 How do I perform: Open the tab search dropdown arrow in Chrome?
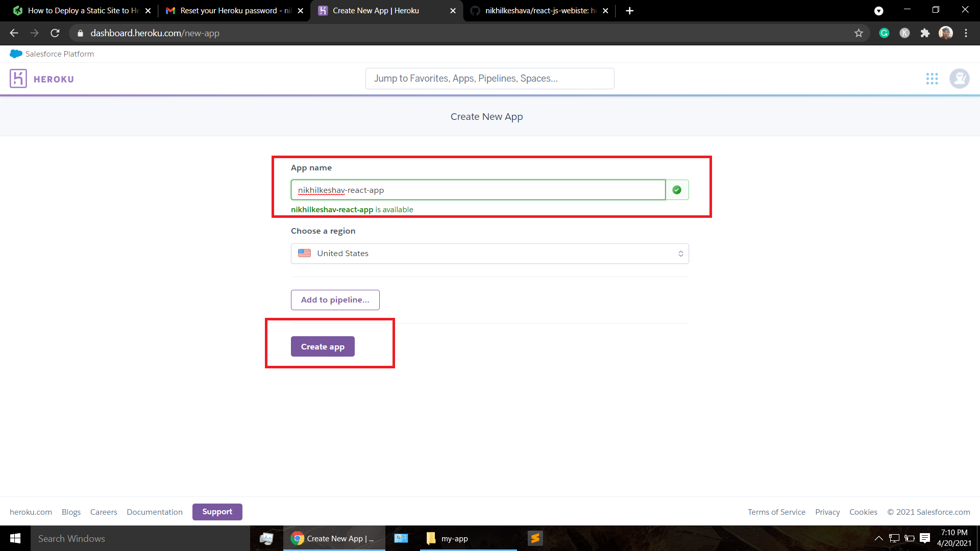coord(878,11)
